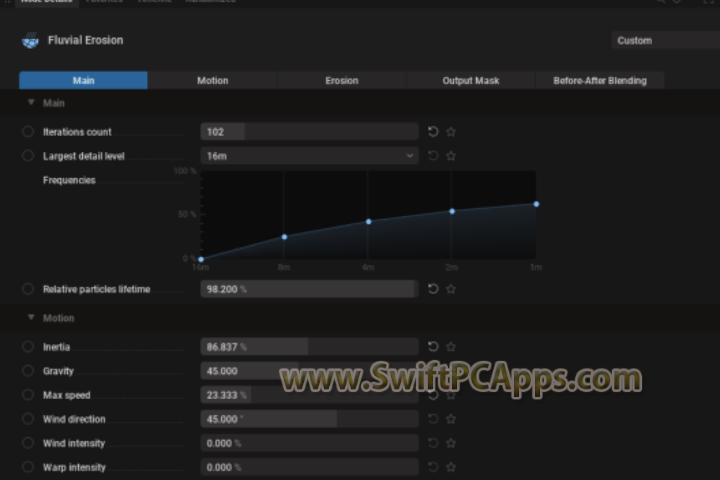Screen dimensions: 720x480
Task: Collapse the Main section triangle
Action: point(31,102)
